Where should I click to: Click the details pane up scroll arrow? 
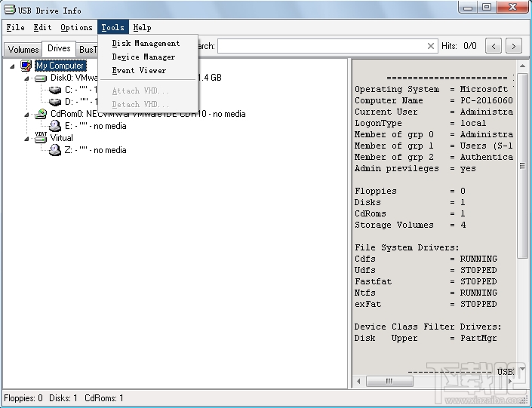522,66
